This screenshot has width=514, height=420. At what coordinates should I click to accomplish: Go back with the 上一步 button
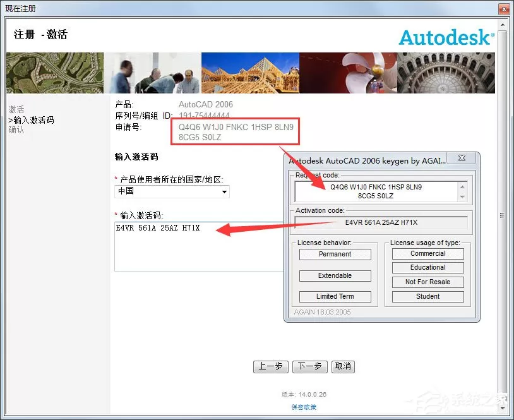[x=271, y=366]
